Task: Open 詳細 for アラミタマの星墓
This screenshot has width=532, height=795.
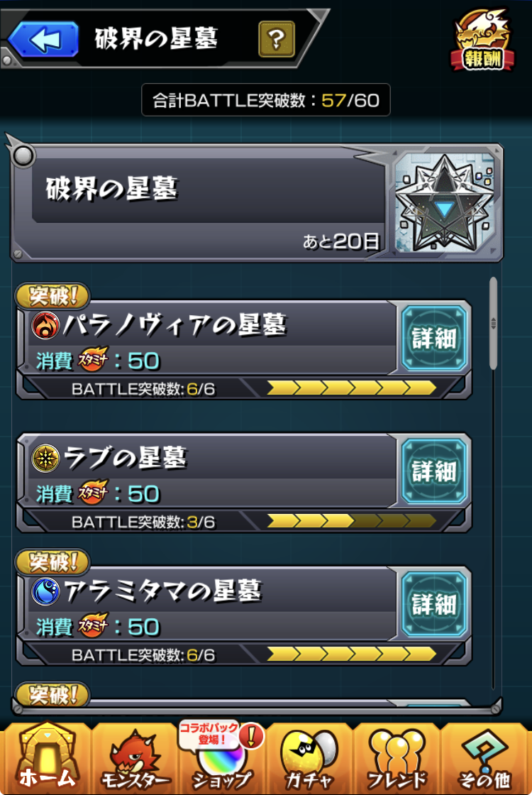Action: coord(434,604)
